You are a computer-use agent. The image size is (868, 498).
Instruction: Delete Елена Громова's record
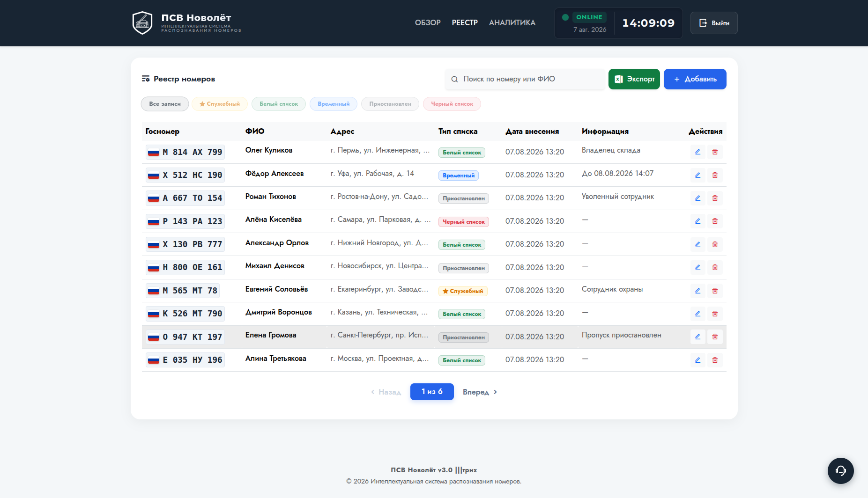715,337
